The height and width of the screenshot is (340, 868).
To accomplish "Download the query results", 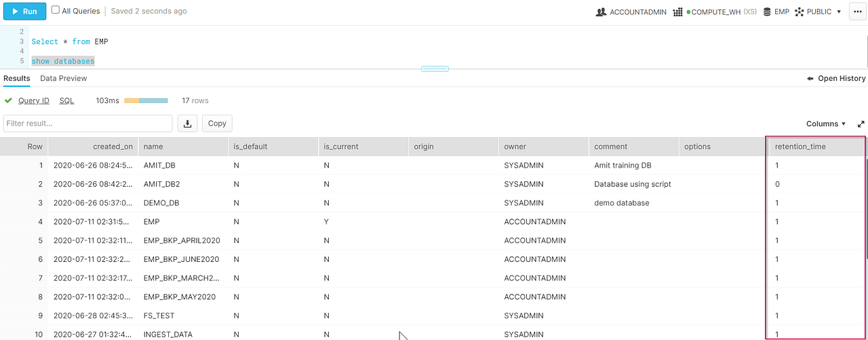I will coord(187,123).
